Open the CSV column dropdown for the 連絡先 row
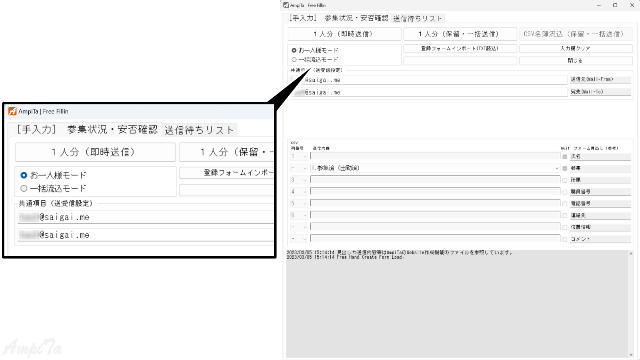640x360 pixels. pos(299,215)
